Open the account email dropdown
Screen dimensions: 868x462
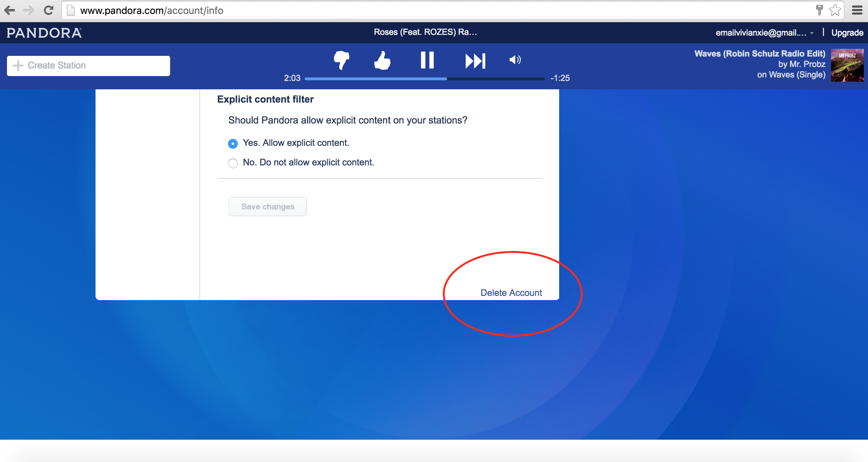(765, 33)
